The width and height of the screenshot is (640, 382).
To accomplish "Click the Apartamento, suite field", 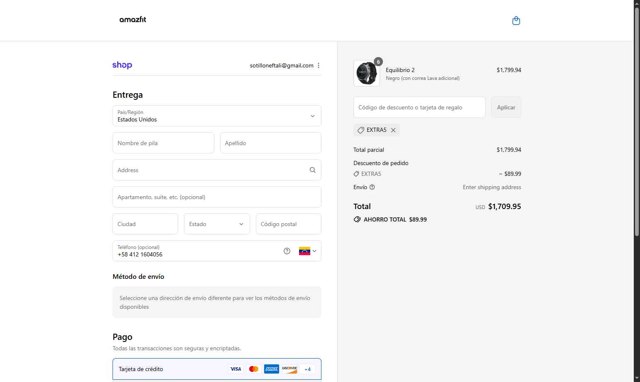I will (x=217, y=197).
